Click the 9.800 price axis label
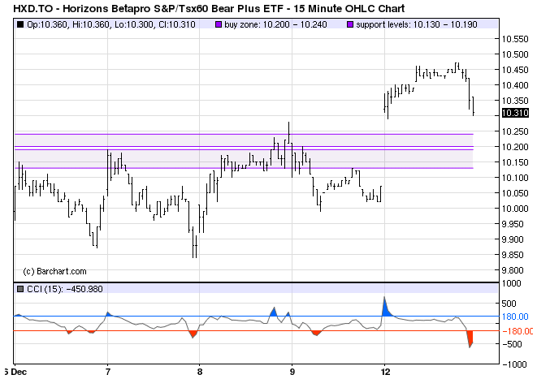The height and width of the screenshot is (392, 550). click(x=515, y=270)
